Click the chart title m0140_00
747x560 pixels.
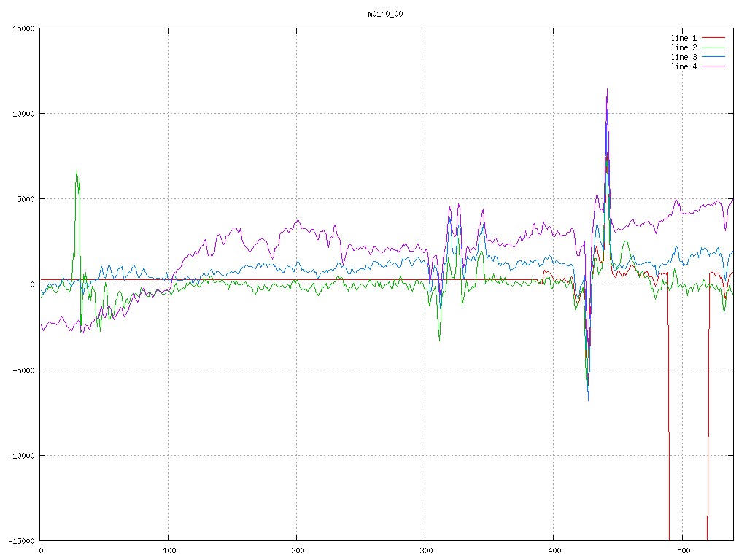[x=385, y=14]
